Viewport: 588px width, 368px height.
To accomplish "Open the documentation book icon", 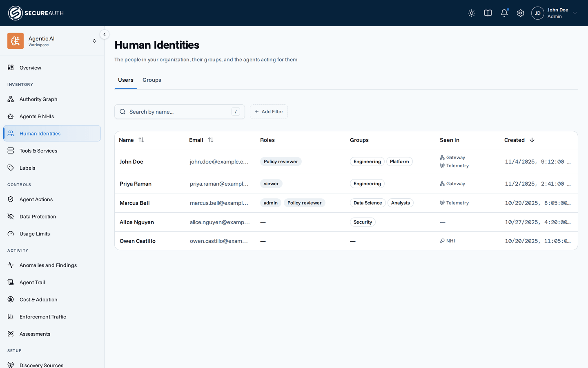I will (x=488, y=13).
